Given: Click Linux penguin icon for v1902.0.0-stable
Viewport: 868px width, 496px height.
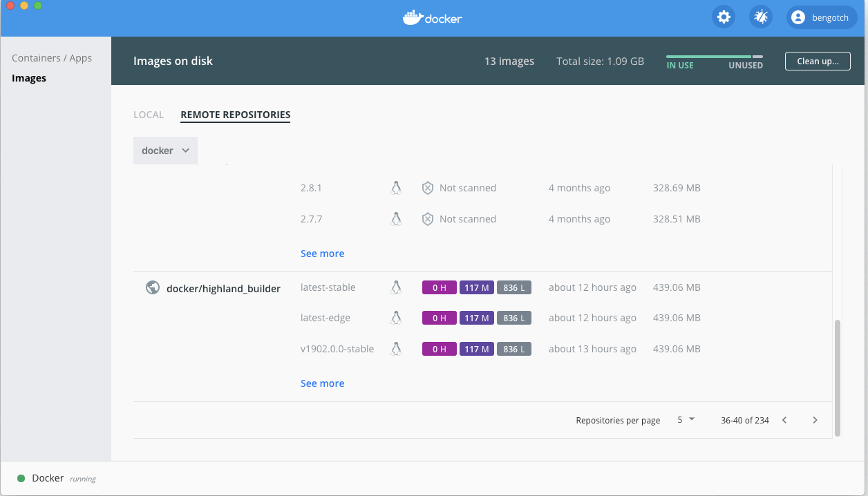Looking at the screenshot, I should tap(396, 349).
